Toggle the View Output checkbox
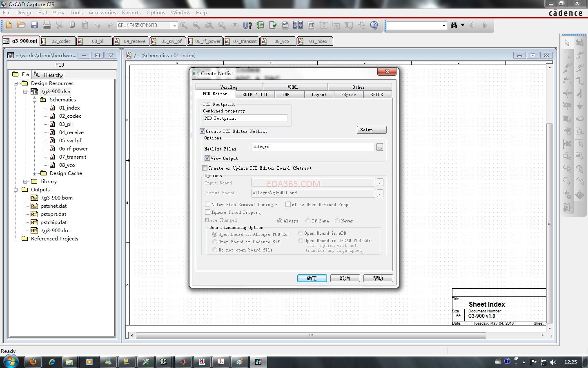The image size is (588, 368). click(207, 158)
